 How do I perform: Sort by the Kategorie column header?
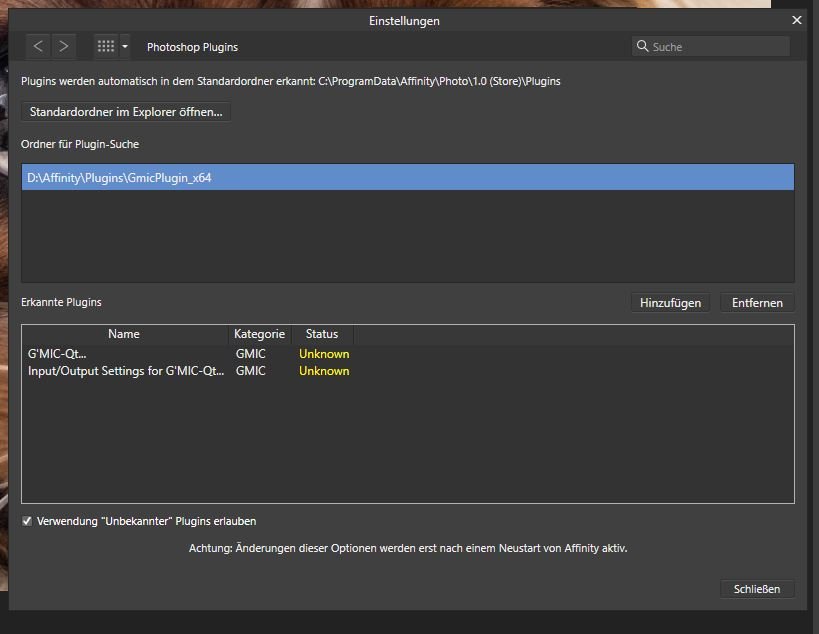(260, 334)
